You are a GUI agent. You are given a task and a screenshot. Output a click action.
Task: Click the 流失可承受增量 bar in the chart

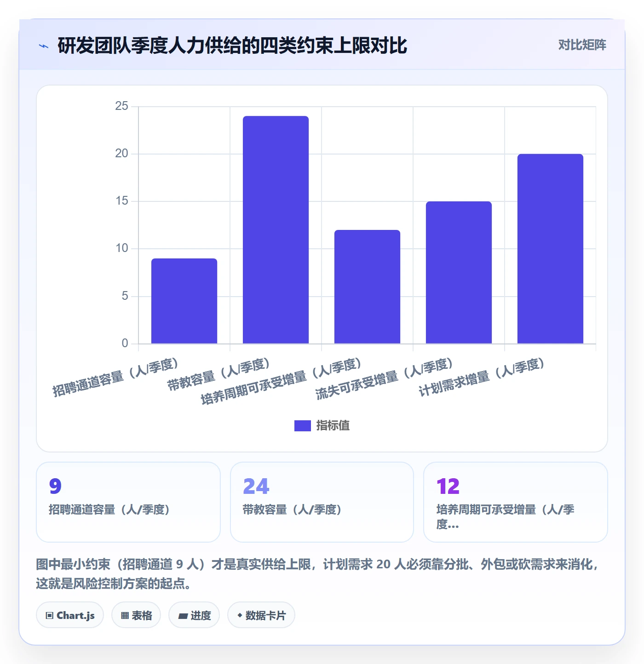[459, 272]
